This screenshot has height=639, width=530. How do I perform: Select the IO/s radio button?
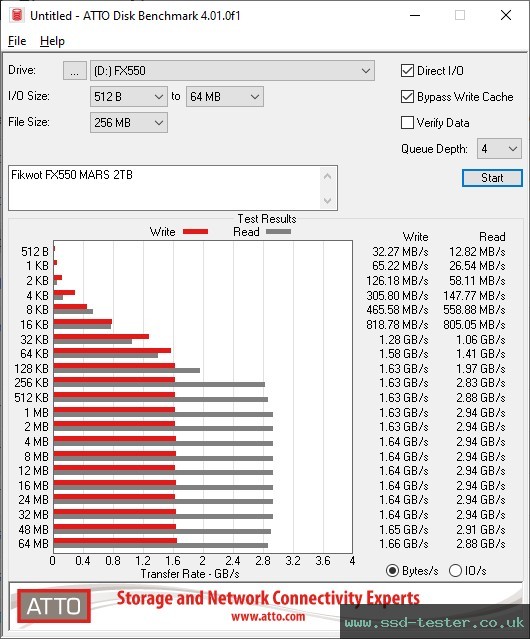point(455,571)
